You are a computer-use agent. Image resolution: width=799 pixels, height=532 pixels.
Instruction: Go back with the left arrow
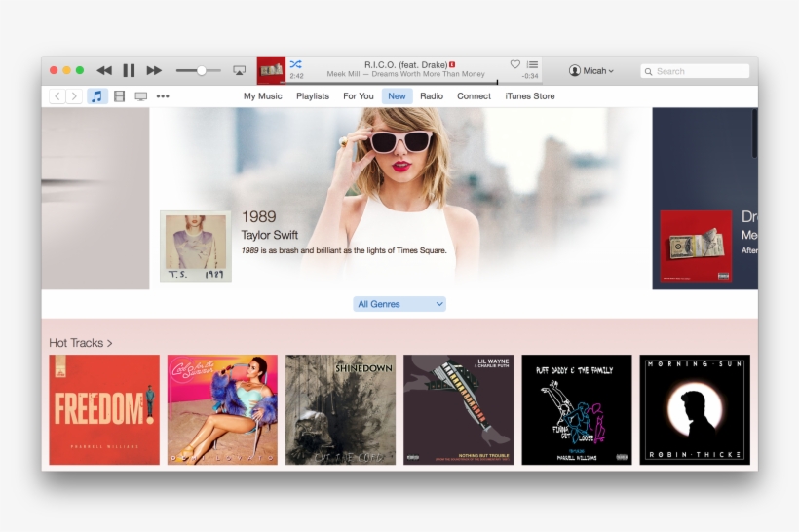(57, 95)
